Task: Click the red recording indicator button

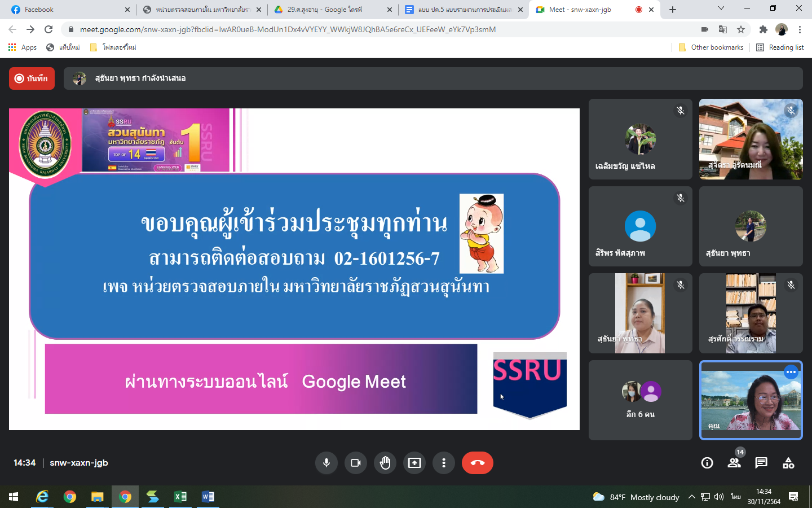Action: (x=32, y=78)
